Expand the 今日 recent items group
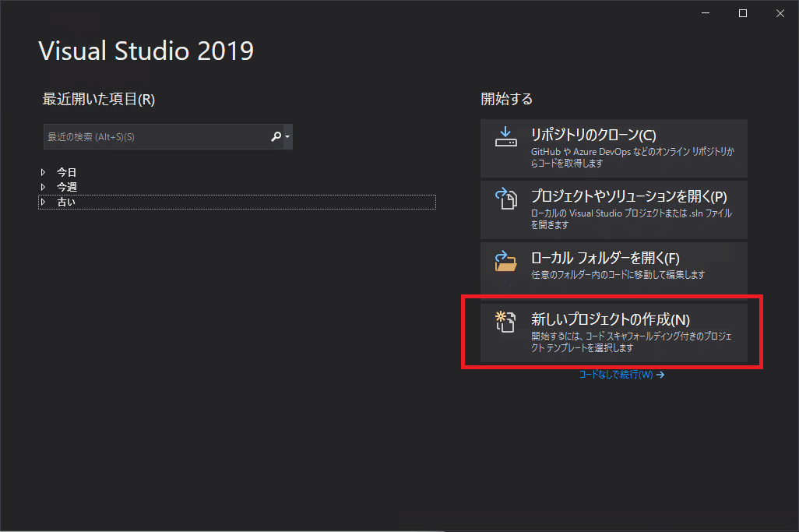The width and height of the screenshot is (799, 532). tap(44, 172)
